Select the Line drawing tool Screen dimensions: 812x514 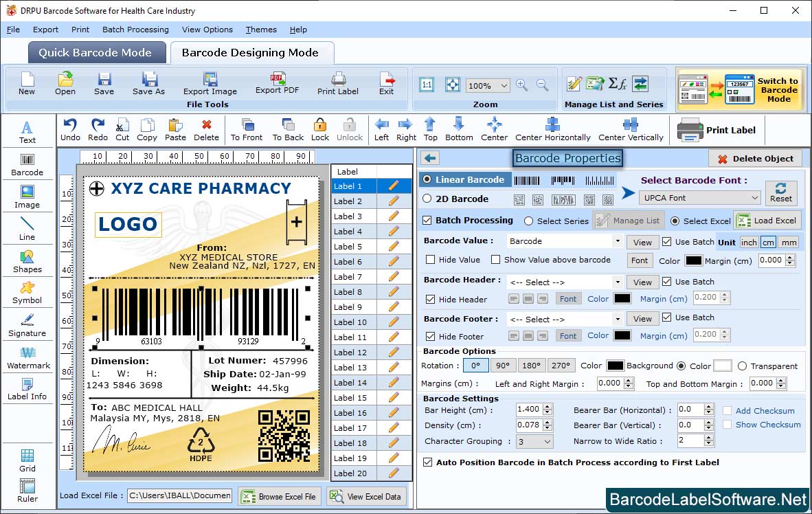click(27, 229)
